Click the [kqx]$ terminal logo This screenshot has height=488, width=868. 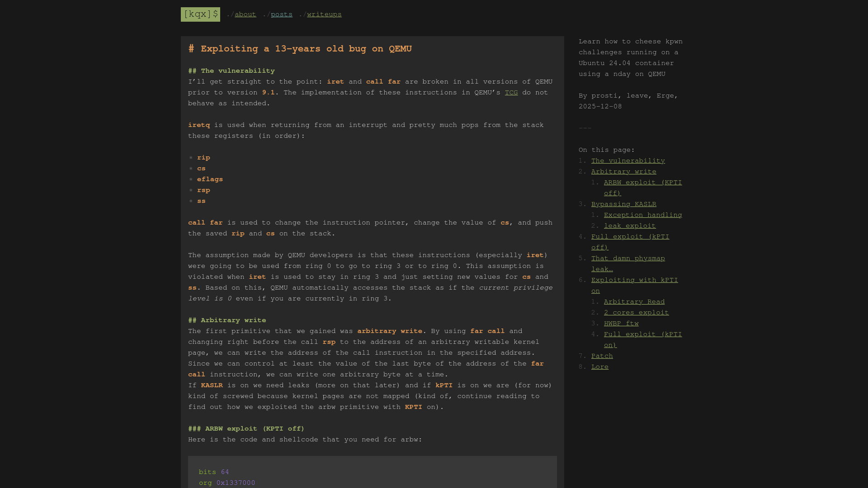click(200, 14)
